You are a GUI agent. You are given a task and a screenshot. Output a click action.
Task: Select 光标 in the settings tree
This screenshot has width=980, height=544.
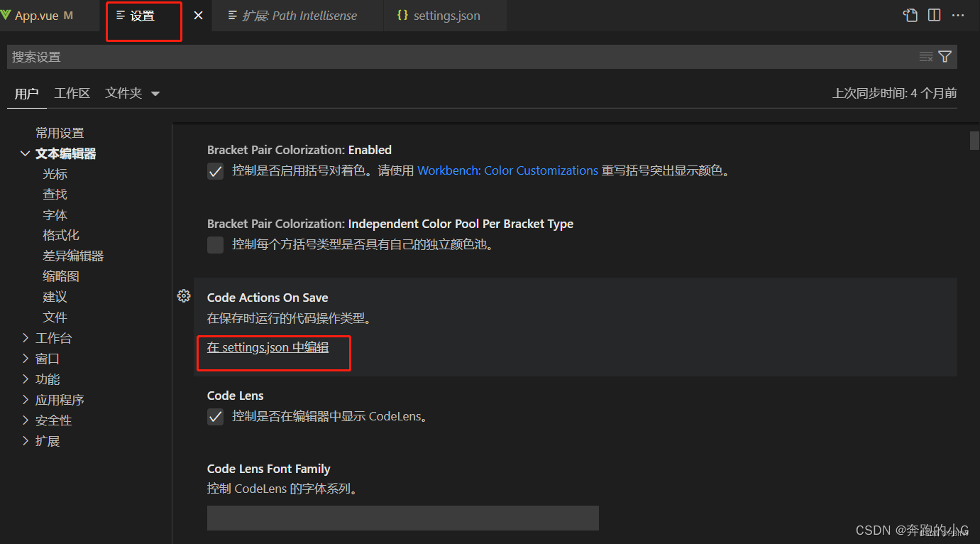point(55,174)
